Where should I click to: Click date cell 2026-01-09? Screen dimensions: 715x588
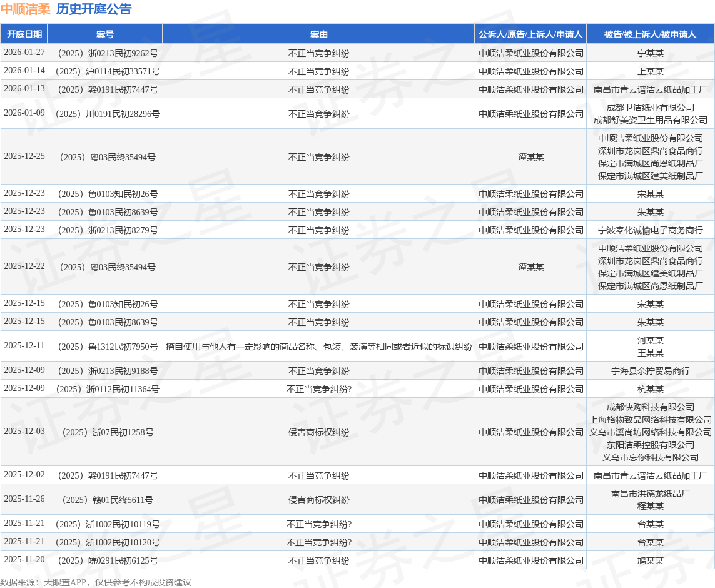tap(24, 113)
